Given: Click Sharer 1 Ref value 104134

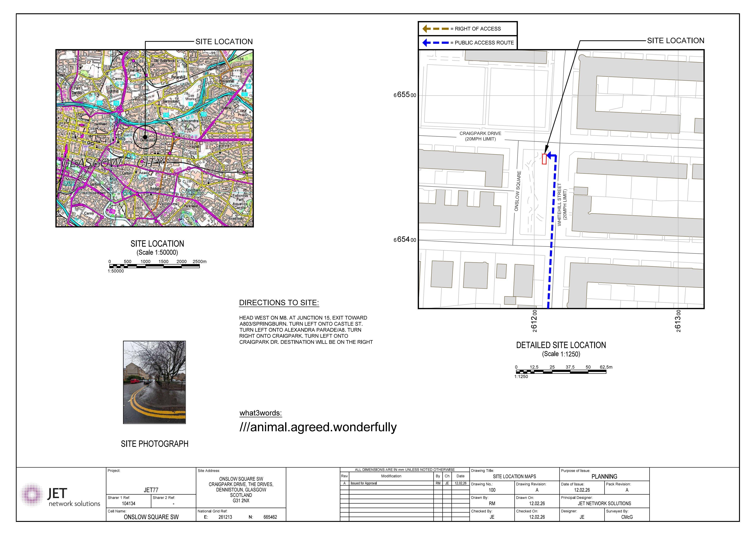Looking at the screenshot, I should tap(129, 503).
